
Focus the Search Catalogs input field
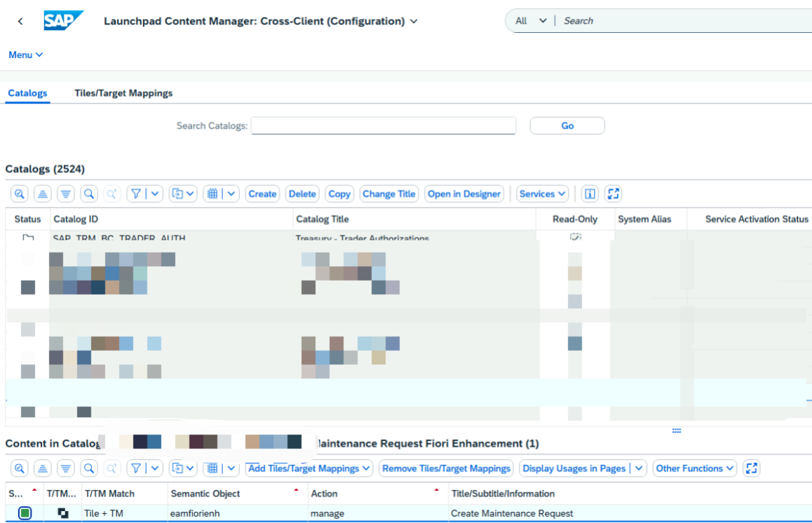coord(384,125)
